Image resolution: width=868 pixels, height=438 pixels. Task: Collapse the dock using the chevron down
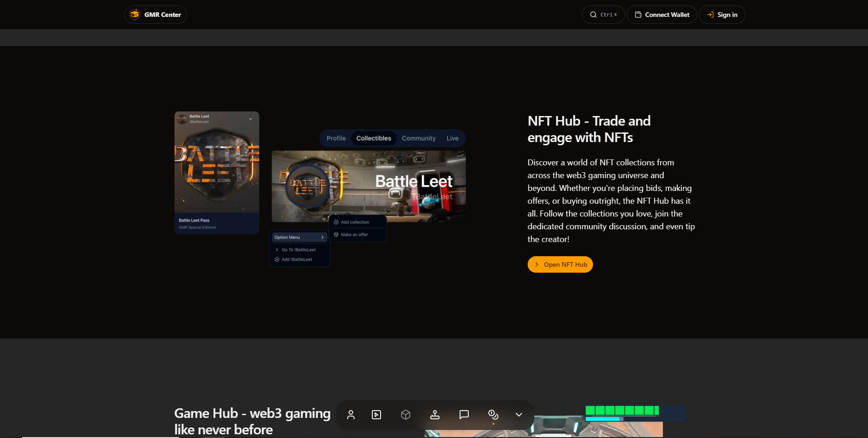tap(519, 415)
